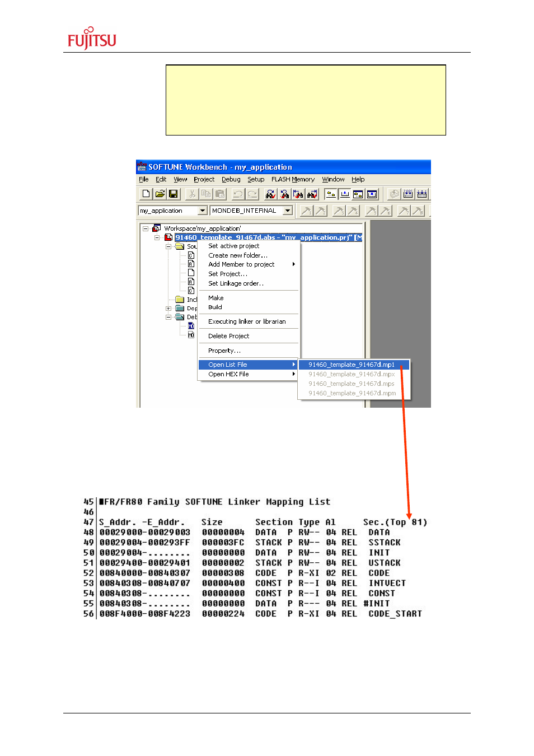Choose Set Linkage order.. menu entry
The image size is (534, 756).
point(249,283)
